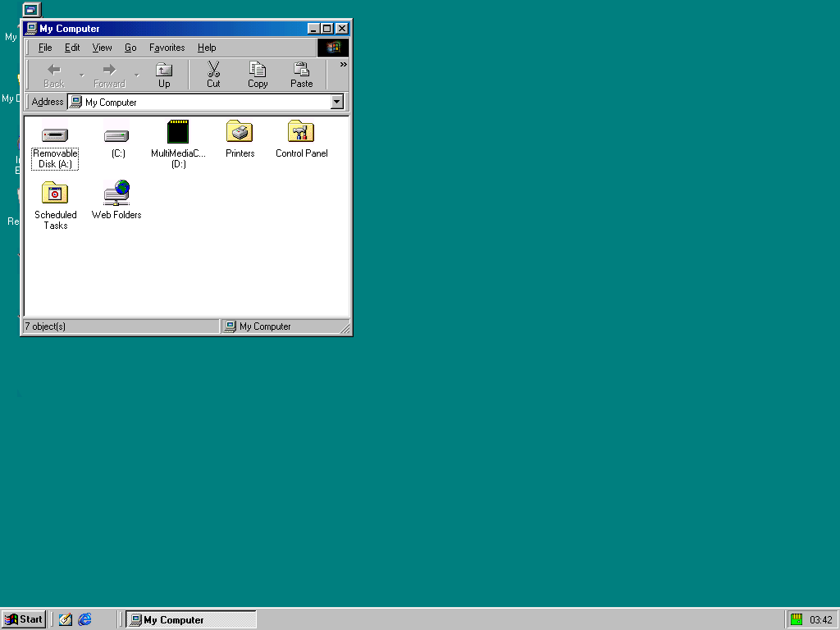Image resolution: width=840 pixels, height=630 pixels.
Task: Show more toolbar buttons via double chevron
Action: pyautogui.click(x=344, y=64)
